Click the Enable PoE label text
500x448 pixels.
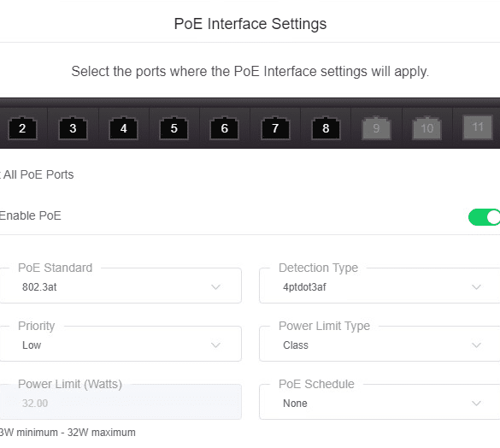point(30,215)
